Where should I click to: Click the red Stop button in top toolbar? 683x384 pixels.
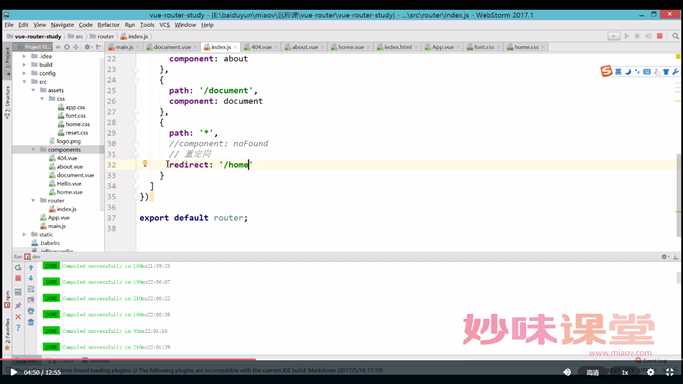tap(660, 36)
